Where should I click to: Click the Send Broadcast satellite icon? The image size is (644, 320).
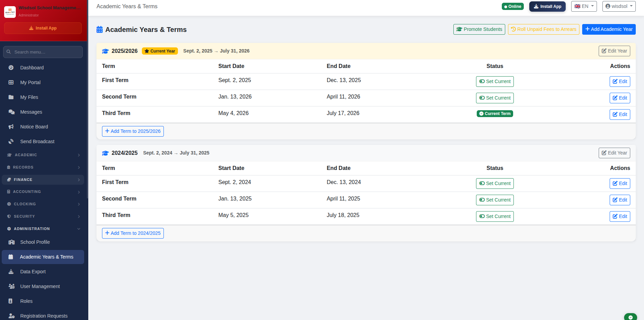[11, 141]
